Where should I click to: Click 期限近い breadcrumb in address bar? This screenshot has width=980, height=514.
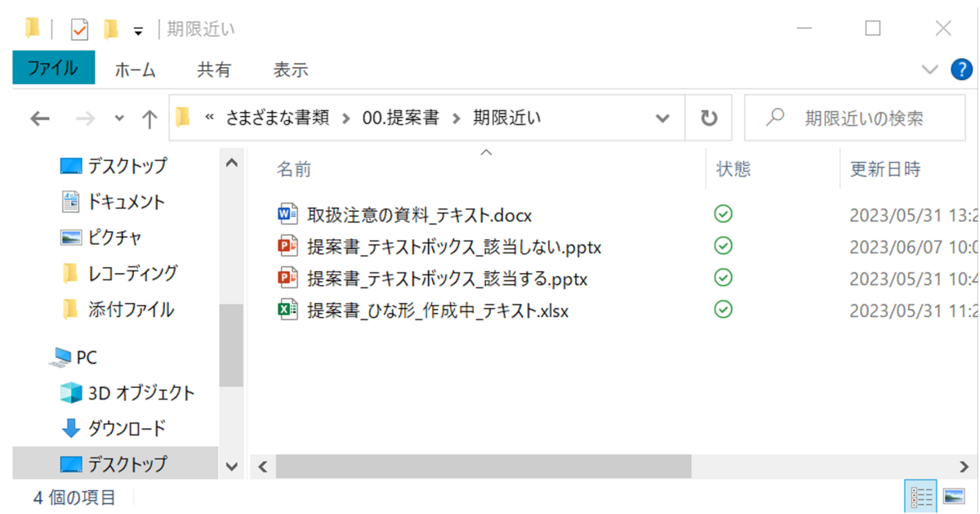(x=507, y=118)
